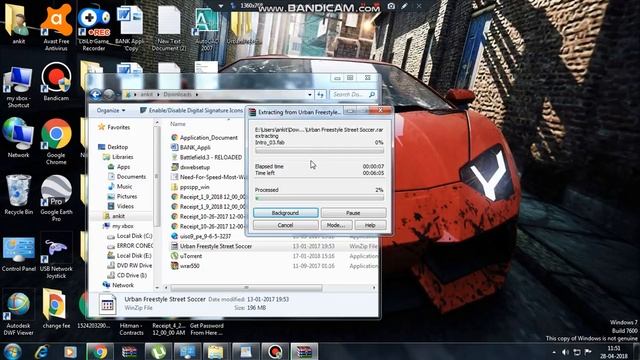
Task: Open Google Earth Pro desktop icon
Action: [x=56, y=198]
